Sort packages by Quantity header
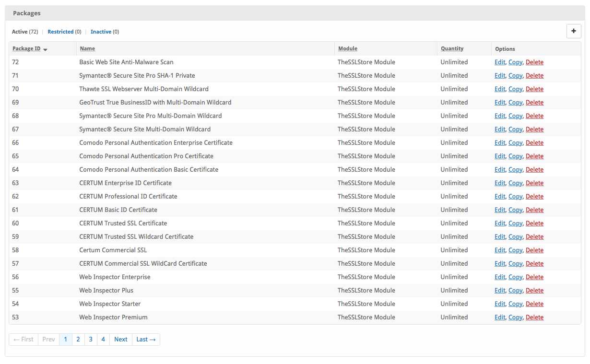This screenshot has width=590, height=364. click(x=452, y=48)
